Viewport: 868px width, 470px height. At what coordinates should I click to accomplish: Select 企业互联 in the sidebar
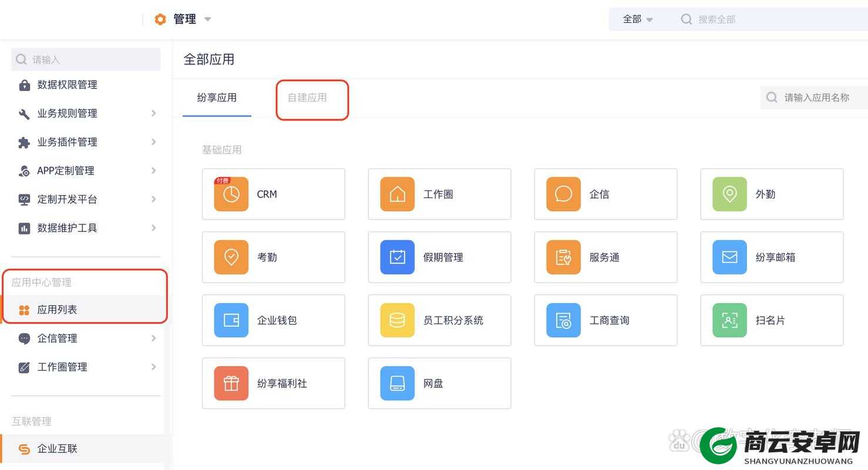(86, 449)
